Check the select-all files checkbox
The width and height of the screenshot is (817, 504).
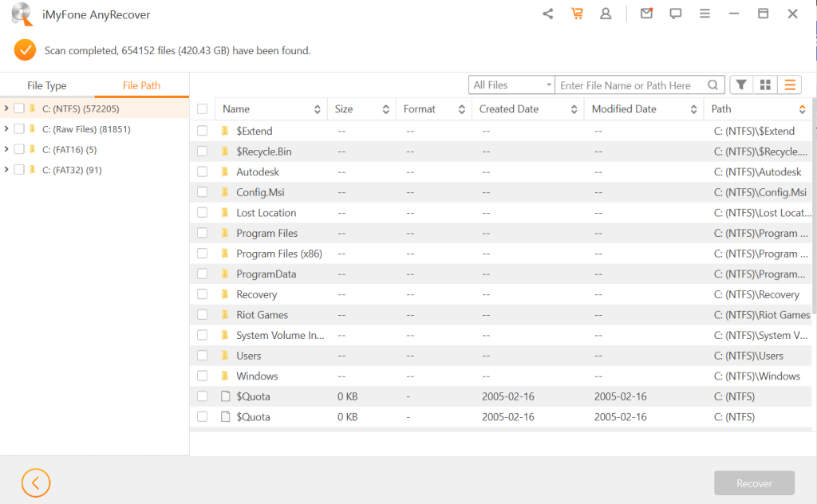click(x=202, y=108)
